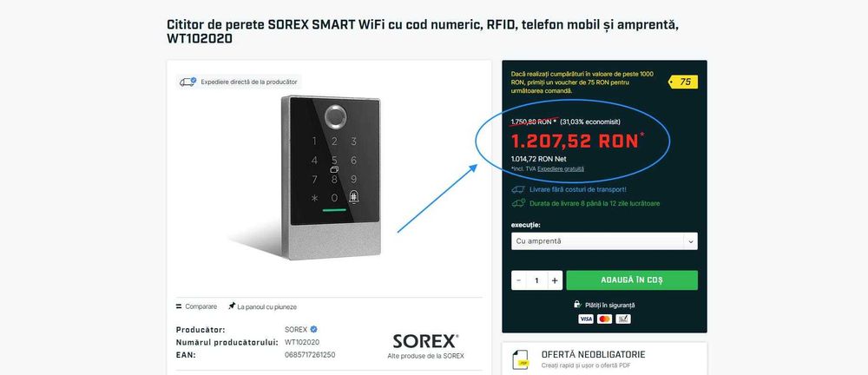This screenshot has width=868, height=375.
Task: Click the quantity input field
Action: pos(536,280)
